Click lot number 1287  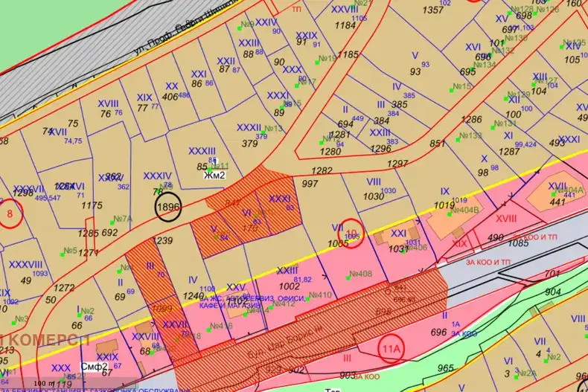(x=509, y=152)
